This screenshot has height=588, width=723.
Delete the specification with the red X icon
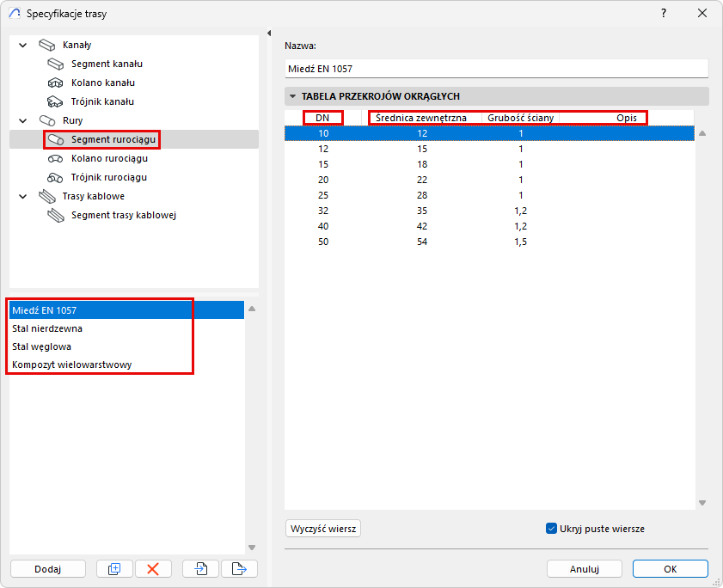tap(153, 568)
